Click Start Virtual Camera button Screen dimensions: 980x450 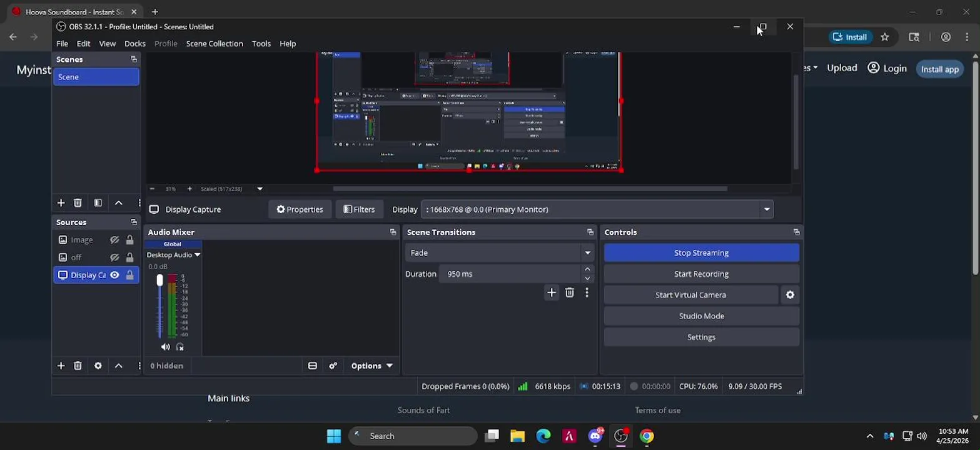pos(690,295)
